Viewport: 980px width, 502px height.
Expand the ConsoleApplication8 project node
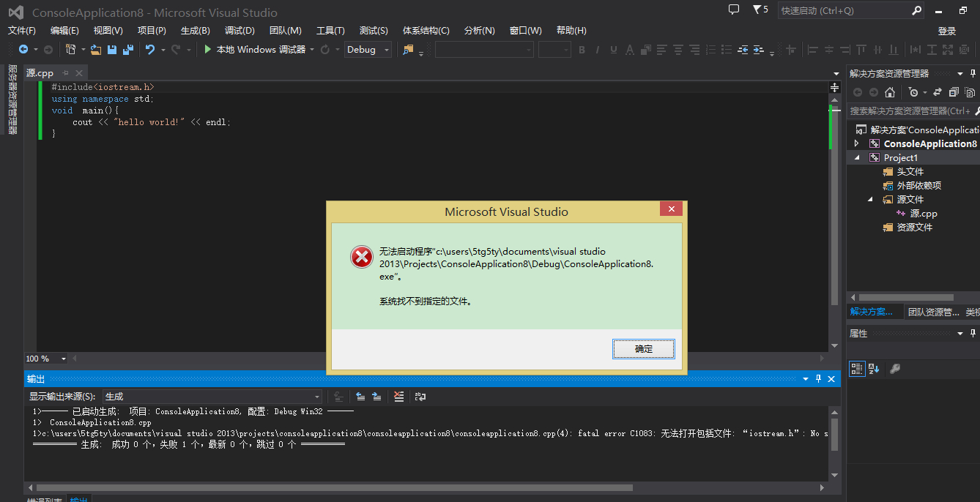coord(856,143)
